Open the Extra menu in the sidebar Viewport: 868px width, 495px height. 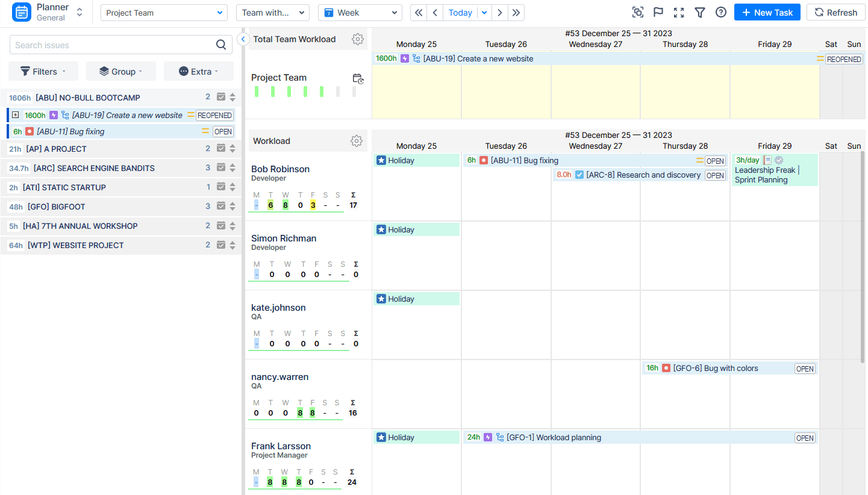pos(198,70)
